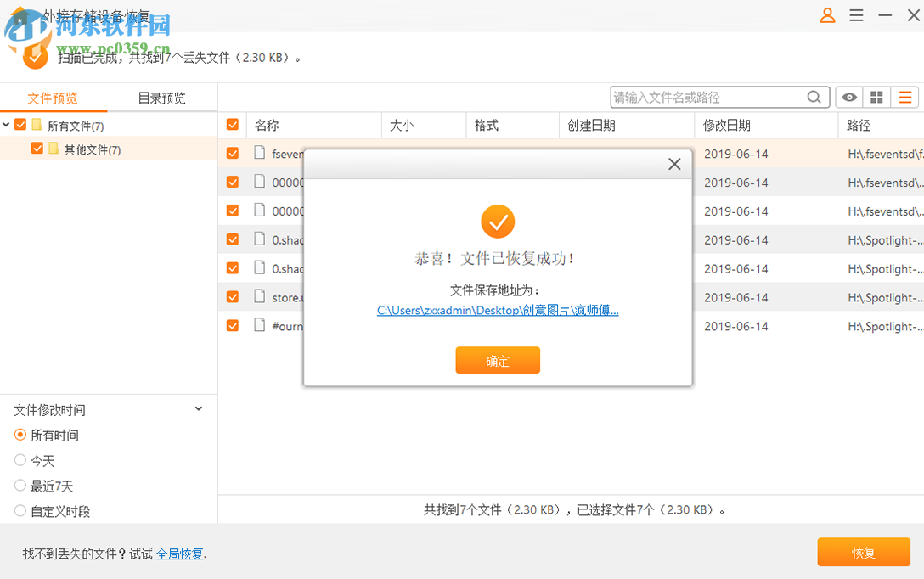Click the search magnifier icon
Viewport: 924px width, 579px height.
click(814, 97)
